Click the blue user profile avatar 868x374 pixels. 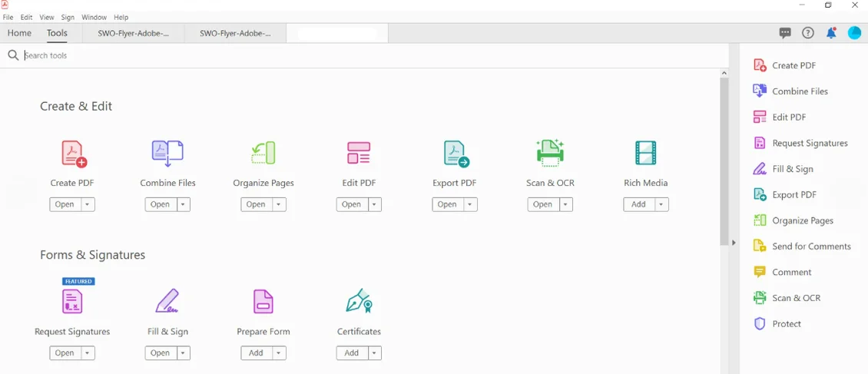point(854,33)
